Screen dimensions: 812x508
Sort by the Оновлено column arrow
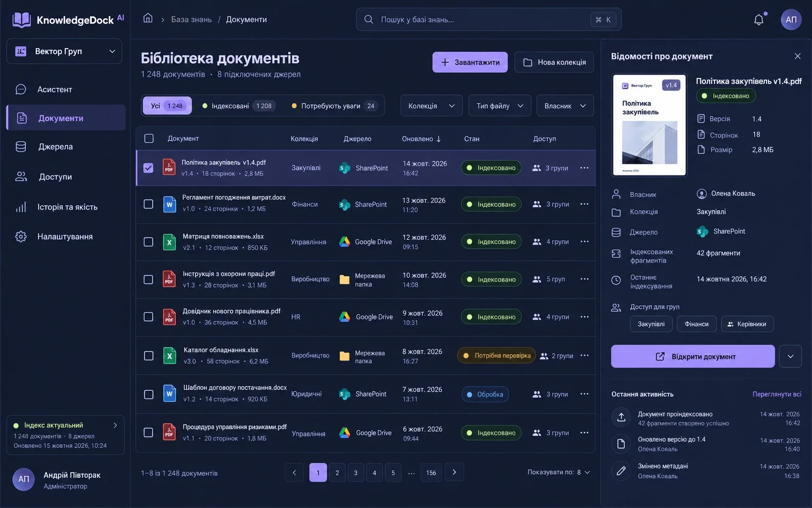pyautogui.click(x=439, y=139)
